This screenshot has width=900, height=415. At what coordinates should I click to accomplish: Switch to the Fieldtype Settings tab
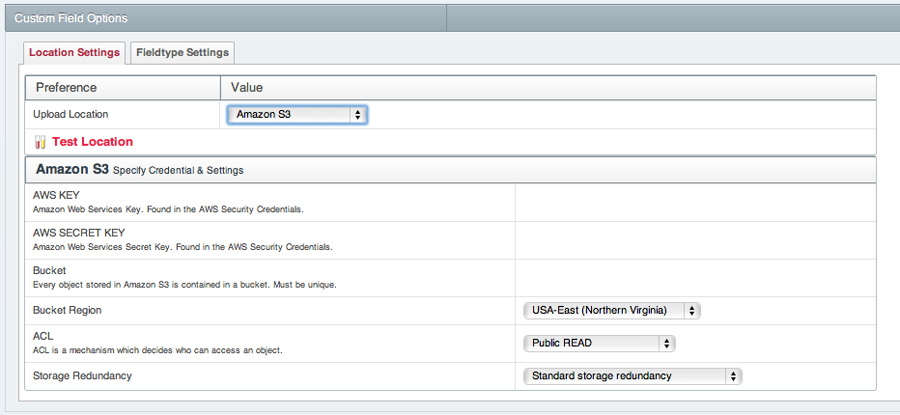(183, 52)
